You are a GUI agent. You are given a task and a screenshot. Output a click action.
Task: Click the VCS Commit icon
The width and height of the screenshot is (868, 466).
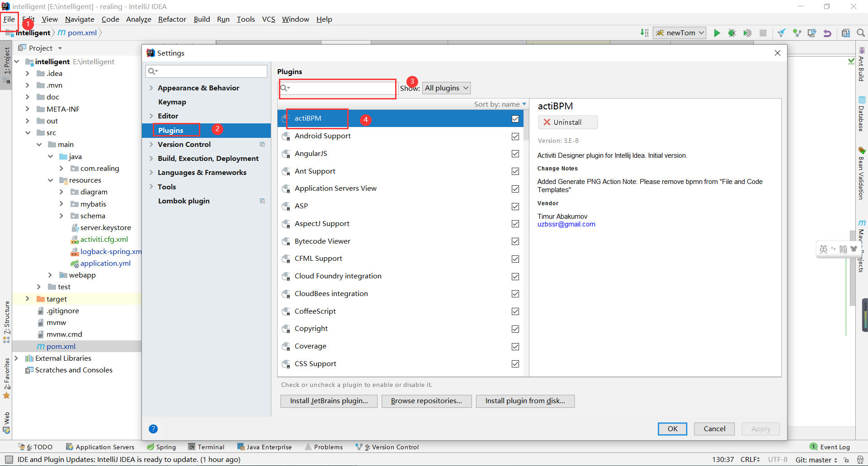pyautogui.click(x=797, y=33)
